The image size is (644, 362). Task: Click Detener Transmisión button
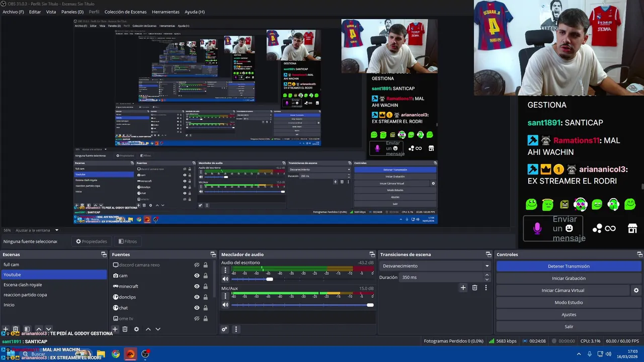[569, 266]
